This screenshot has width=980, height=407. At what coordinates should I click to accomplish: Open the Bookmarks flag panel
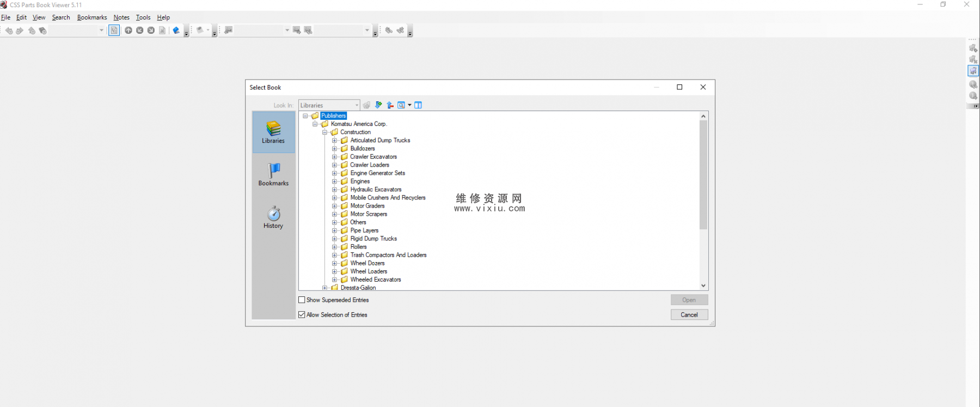tap(273, 175)
